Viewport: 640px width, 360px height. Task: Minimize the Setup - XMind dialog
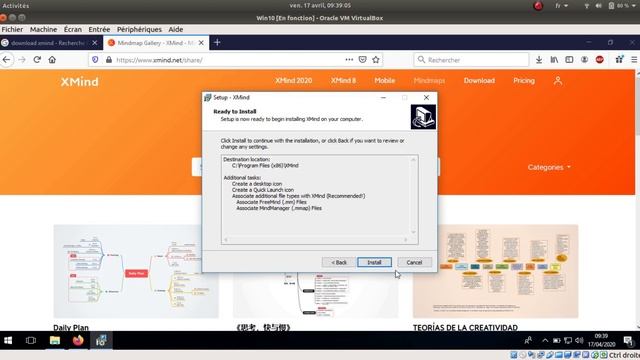383,98
